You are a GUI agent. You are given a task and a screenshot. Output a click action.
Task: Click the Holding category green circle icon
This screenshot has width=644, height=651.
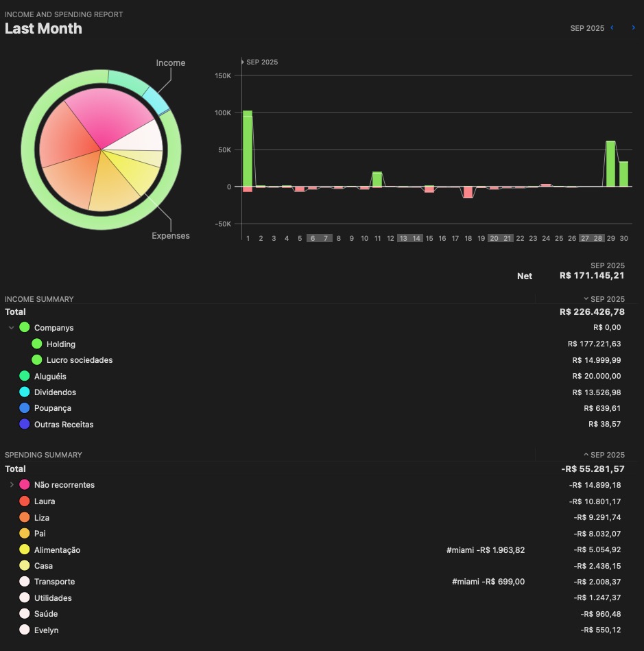click(x=37, y=344)
